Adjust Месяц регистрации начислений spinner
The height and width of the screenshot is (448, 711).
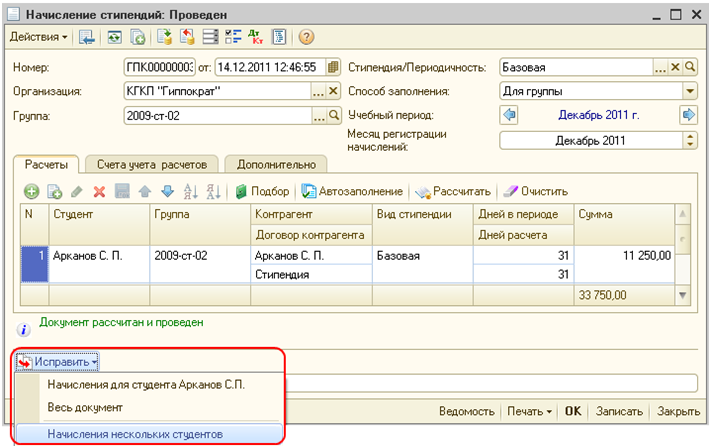688,140
